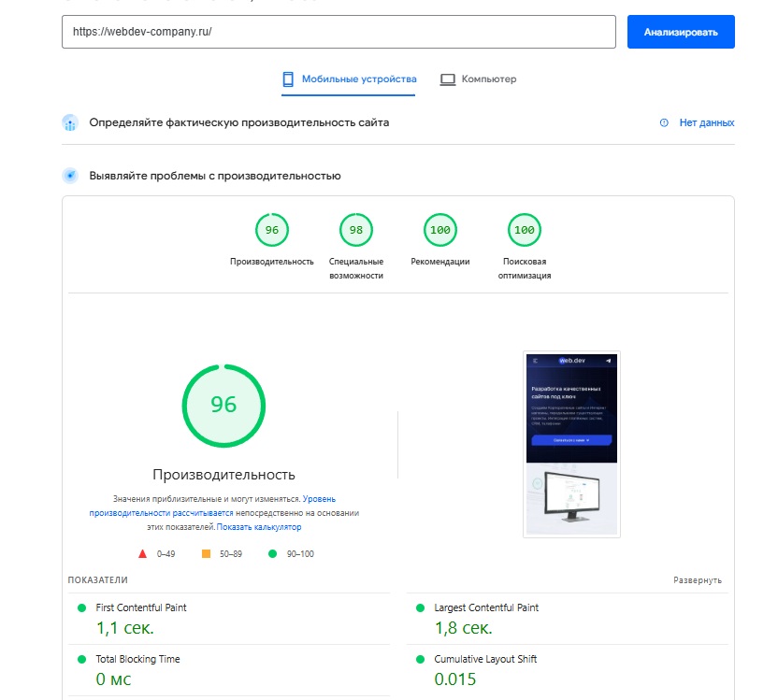Screen dimensions: 778x700
Task: Click the red triangle 0–49 legend icon
Action: (142, 554)
